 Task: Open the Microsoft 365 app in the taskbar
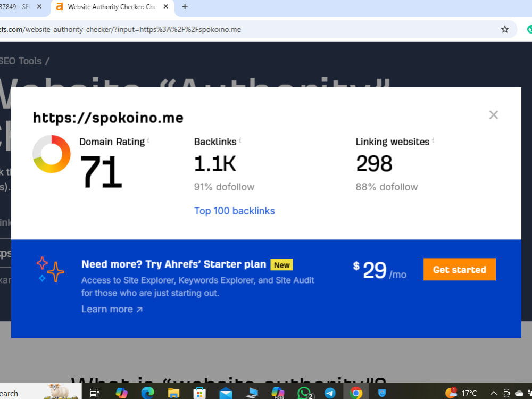(278, 393)
